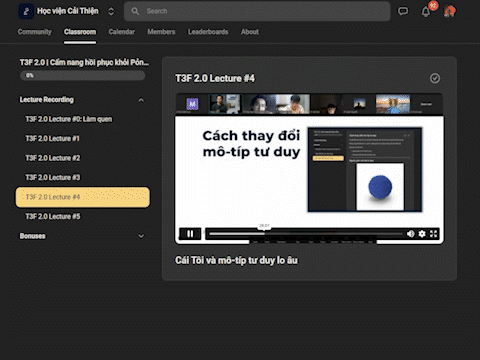Image resolution: width=480 pixels, height=360 pixels.
Task: Select the highlighted T3F 2.0 Lecture #4
Action: click(x=82, y=197)
